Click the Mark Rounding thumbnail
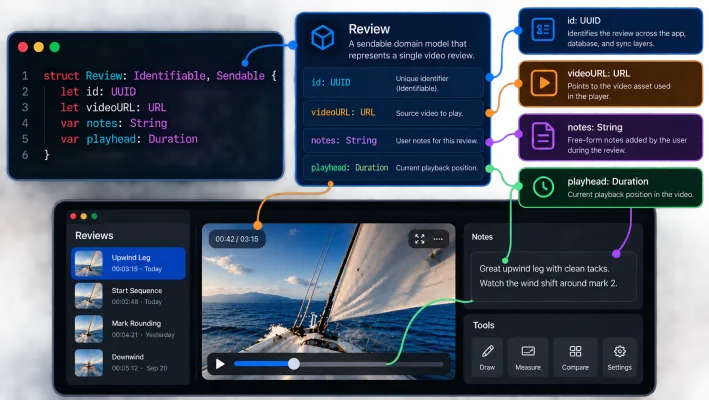This screenshot has height=400, width=709. pos(89,329)
